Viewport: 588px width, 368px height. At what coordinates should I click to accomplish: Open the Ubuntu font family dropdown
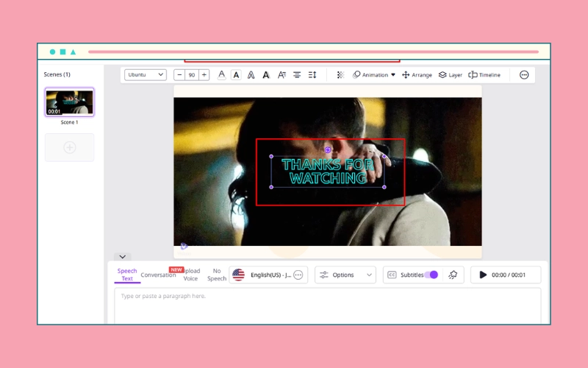(x=146, y=75)
